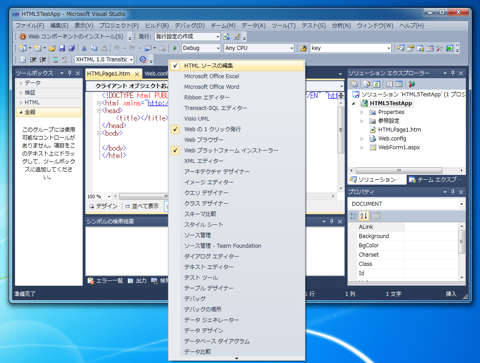The width and height of the screenshot is (480, 363).
Task: Switch editor to デザイン view
Action: point(104,206)
